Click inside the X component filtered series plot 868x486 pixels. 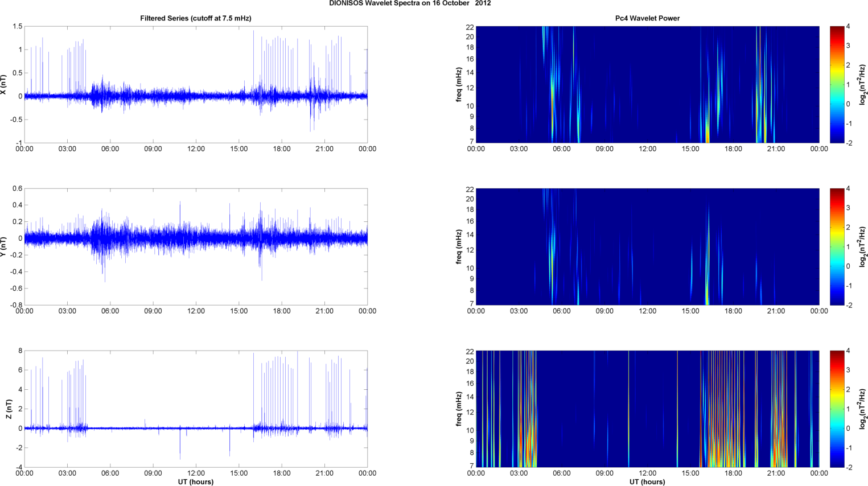pyautogui.click(x=196, y=85)
